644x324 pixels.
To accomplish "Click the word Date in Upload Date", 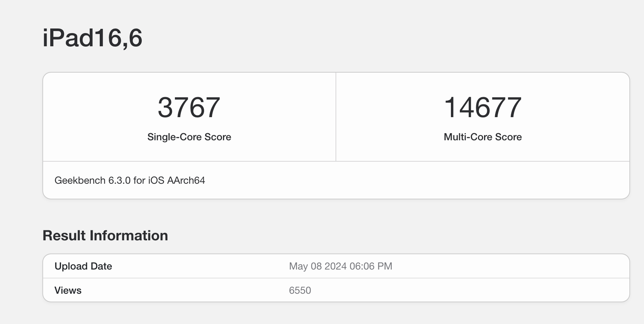I will point(101,266).
